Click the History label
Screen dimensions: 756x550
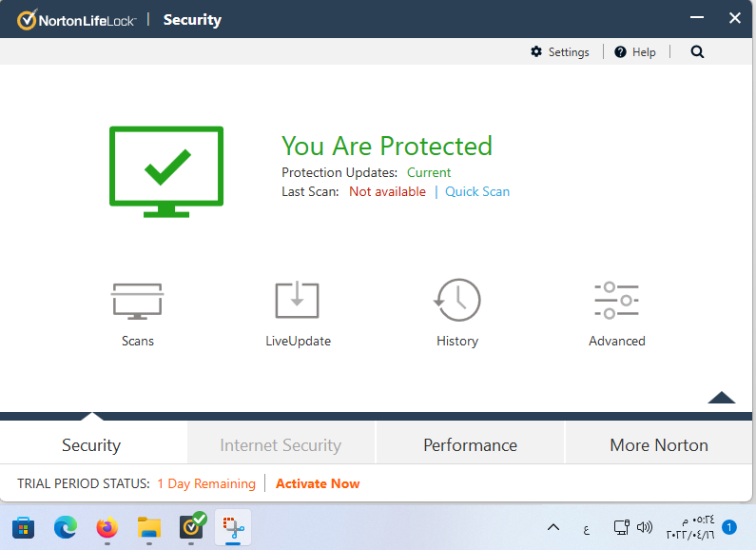coord(457,341)
